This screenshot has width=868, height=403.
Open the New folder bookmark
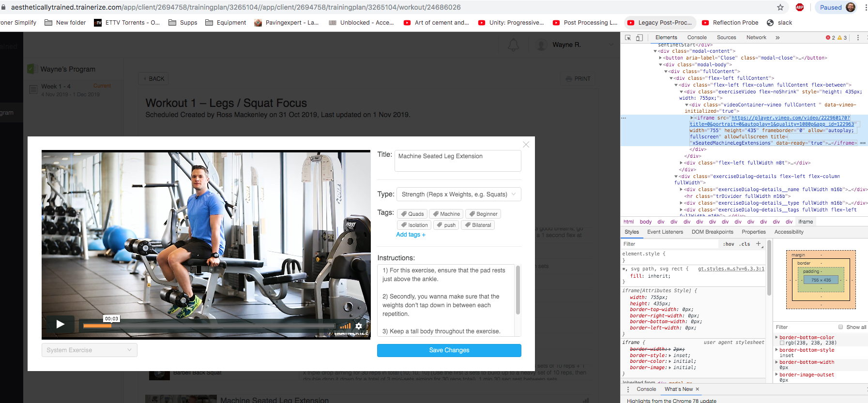point(65,23)
